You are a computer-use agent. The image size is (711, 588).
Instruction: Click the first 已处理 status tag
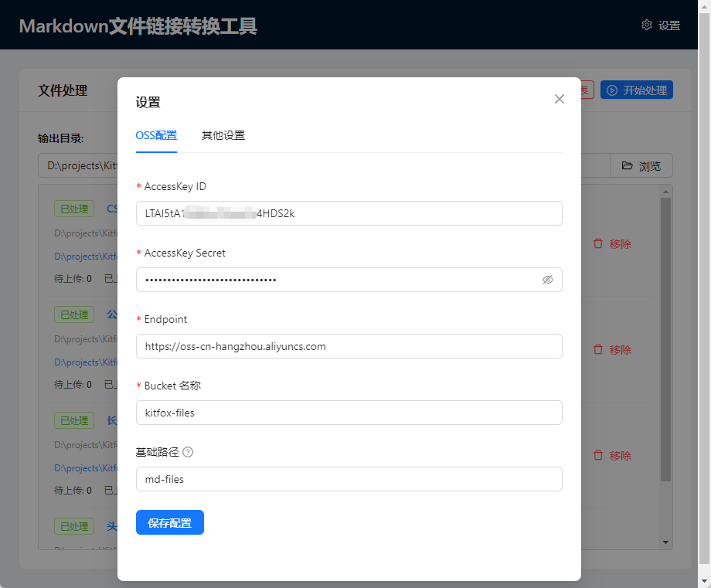tap(73, 208)
